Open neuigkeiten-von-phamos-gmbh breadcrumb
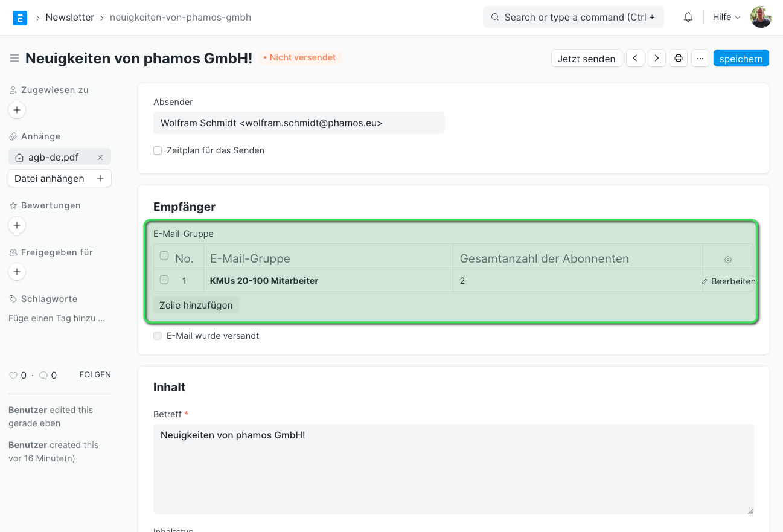Image resolution: width=783 pixels, height=532 pixels. (x=181, y=18)
